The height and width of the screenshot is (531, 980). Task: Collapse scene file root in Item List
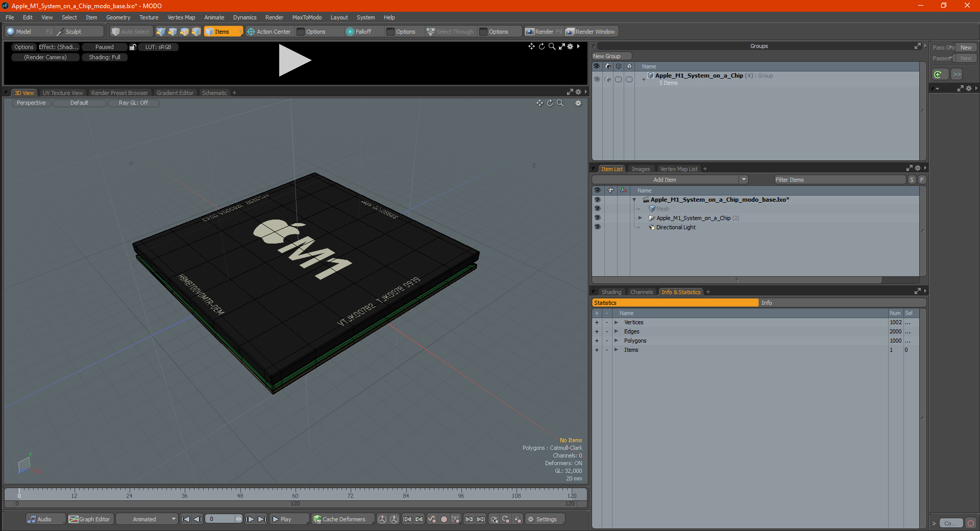point(634,200)
